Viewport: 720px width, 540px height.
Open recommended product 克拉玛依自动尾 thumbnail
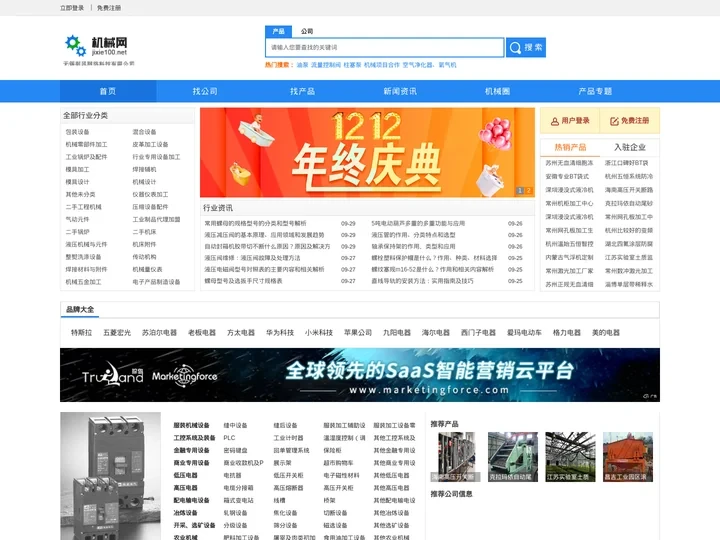click(x=513, y=457)
